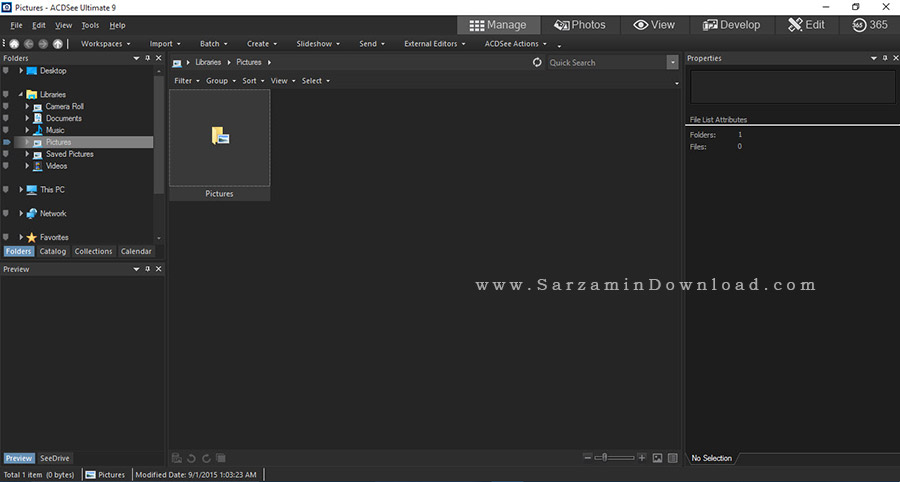The width and height of the screenshot is (900, 482).
Task: Toggle easy-select marker for Documents
Action: coord(6,118)
